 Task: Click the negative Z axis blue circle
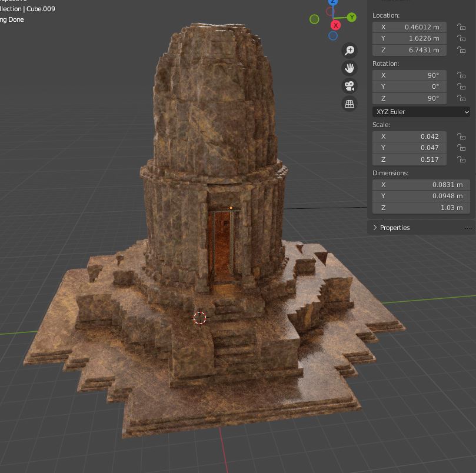[x=333, y=36]
